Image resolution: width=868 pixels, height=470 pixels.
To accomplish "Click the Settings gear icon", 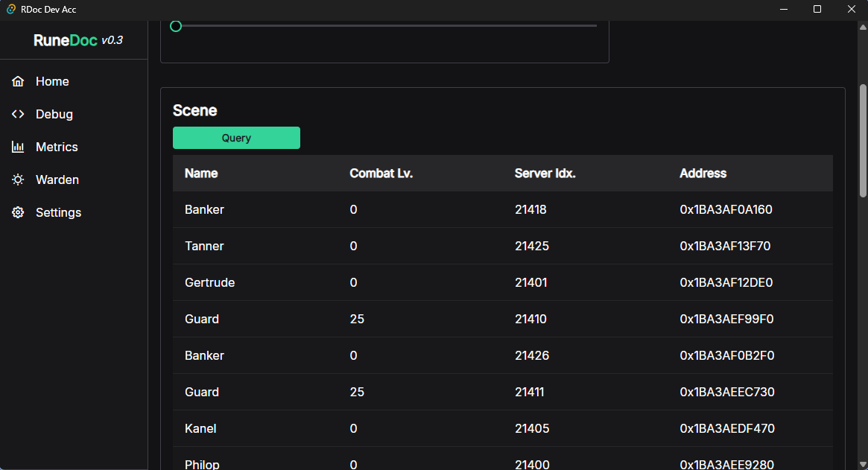I will 18,212.
